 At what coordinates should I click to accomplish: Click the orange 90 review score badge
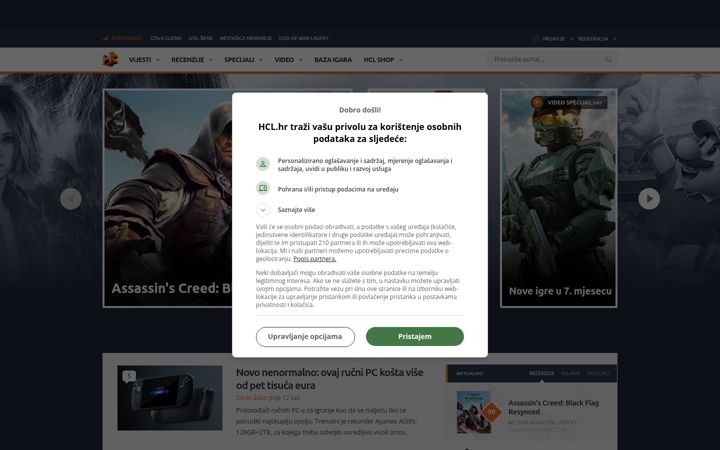pos(491,412)
